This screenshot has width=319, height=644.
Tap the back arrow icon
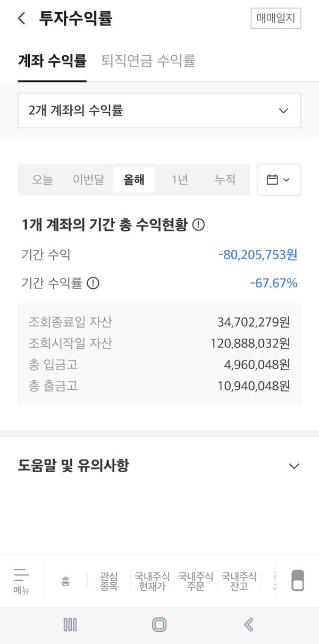(x=21, y=19)
